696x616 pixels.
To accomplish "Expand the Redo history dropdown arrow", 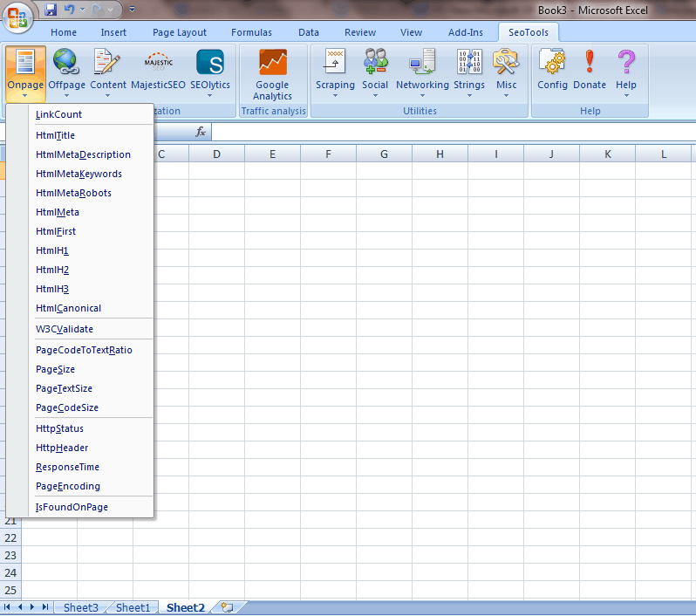I will [x=110, y=10].
